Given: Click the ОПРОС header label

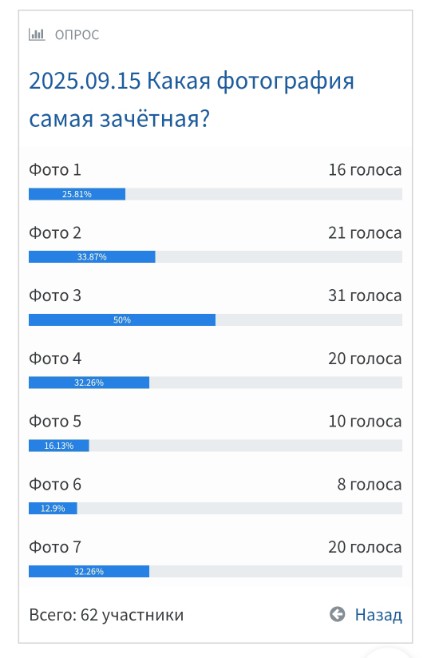Looking at the screenshot, I should [77, 35].
